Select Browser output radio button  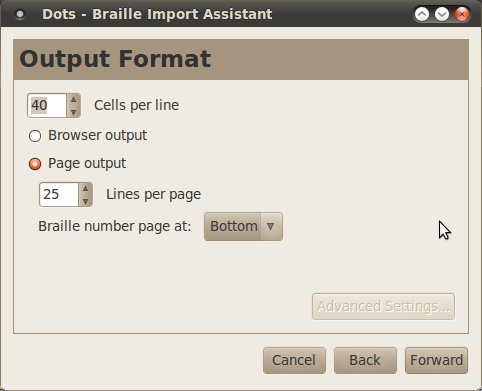[35, 136]
